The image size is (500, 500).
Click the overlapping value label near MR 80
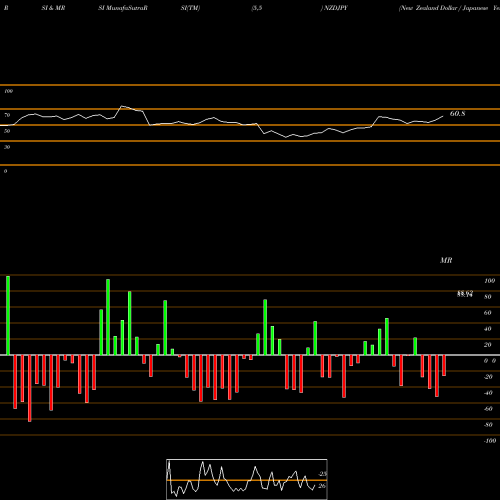click(465, 294)
